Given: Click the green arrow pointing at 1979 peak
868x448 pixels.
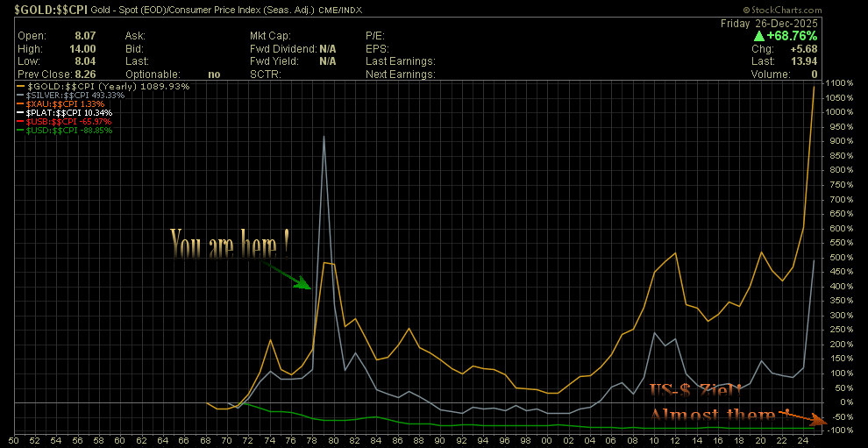Looking at the screenshot, I should pyautogui.click(x=289, y=273).
